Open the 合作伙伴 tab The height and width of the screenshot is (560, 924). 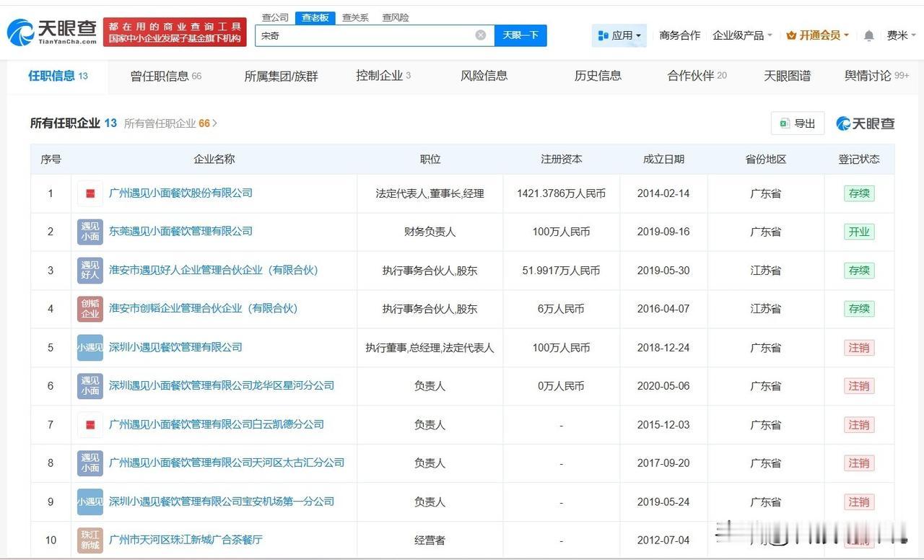click(697, 76)
